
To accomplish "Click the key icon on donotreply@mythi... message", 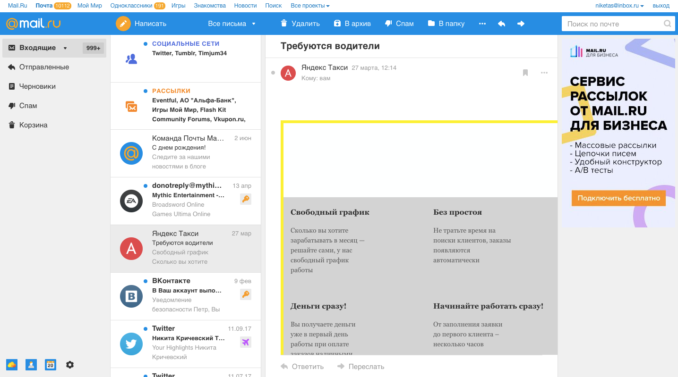I will coord(246,199).
